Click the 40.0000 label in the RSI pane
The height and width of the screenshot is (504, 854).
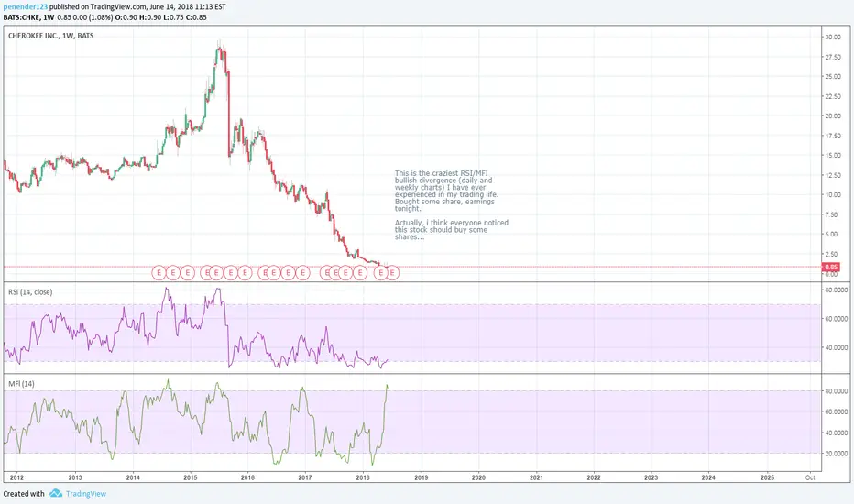tap(836, 347)
